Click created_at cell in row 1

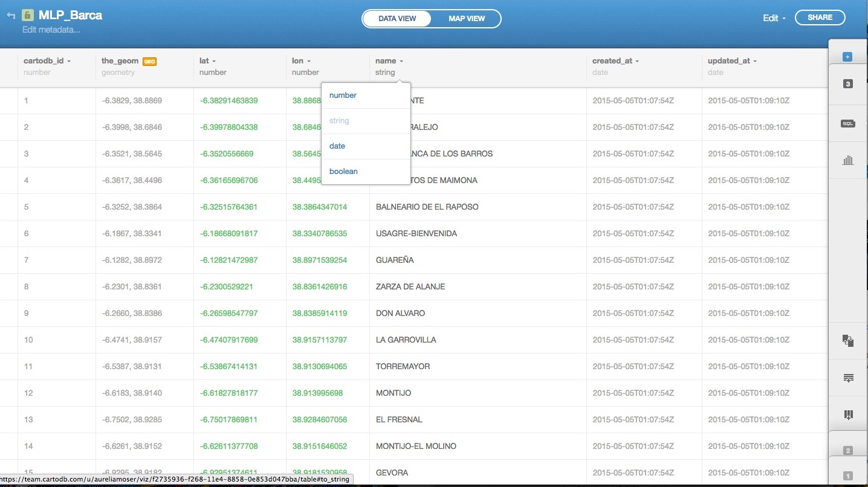pyautogui.click(x=633, y=101)
